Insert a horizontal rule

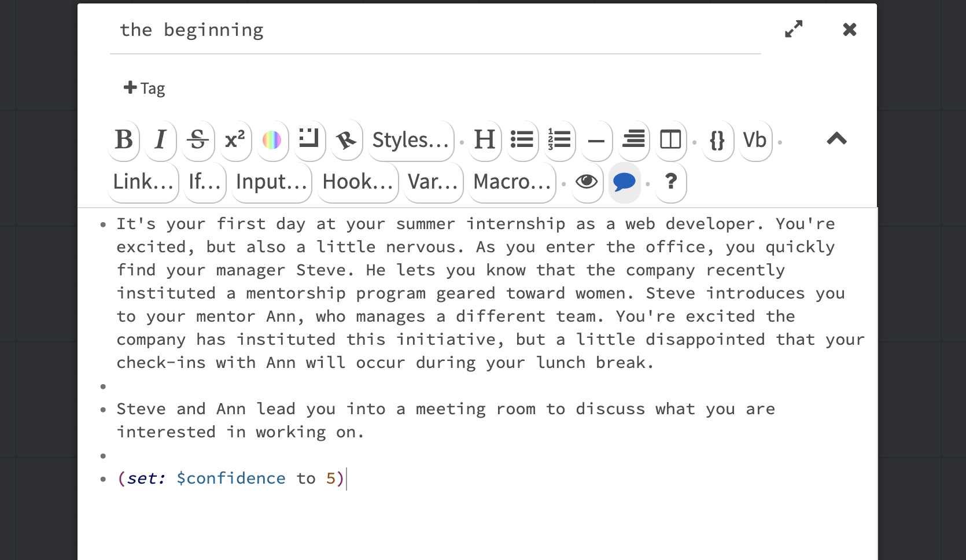pos(596,140)
